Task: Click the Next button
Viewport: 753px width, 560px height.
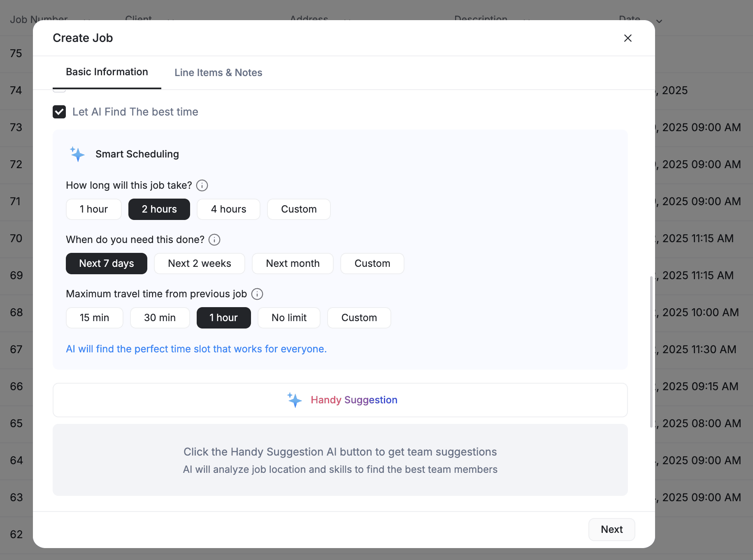Action: tap(611, 529)
